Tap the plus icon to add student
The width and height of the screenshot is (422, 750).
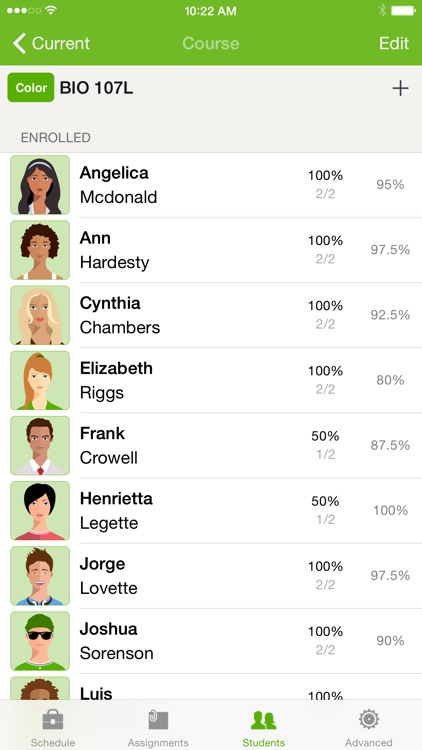click(400, 88)
